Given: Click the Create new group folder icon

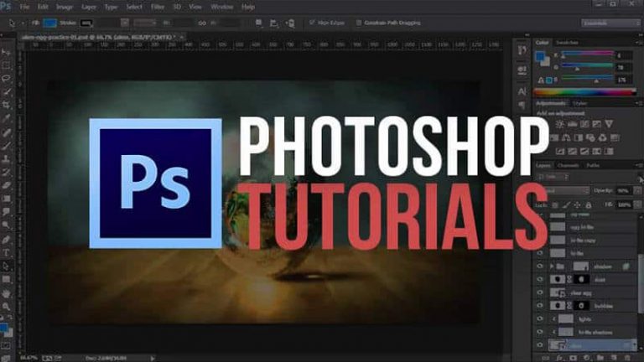Looking at the screenshot, I should pyautogui.click(x=600, y=358).
